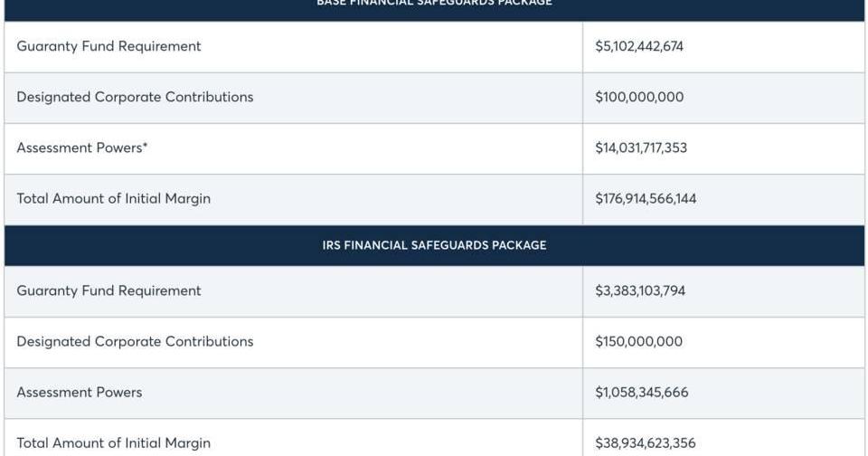Select the $14,031,717,353 assessment powers value
The width and height of the screenshot is (868, 456).
(x=640, y=147)
